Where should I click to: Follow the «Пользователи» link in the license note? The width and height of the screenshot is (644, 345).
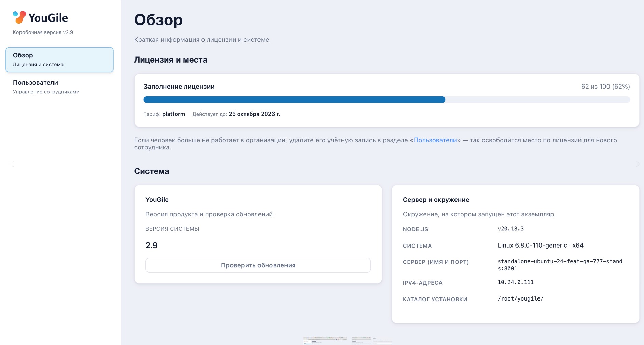click(x=435, y=140)
